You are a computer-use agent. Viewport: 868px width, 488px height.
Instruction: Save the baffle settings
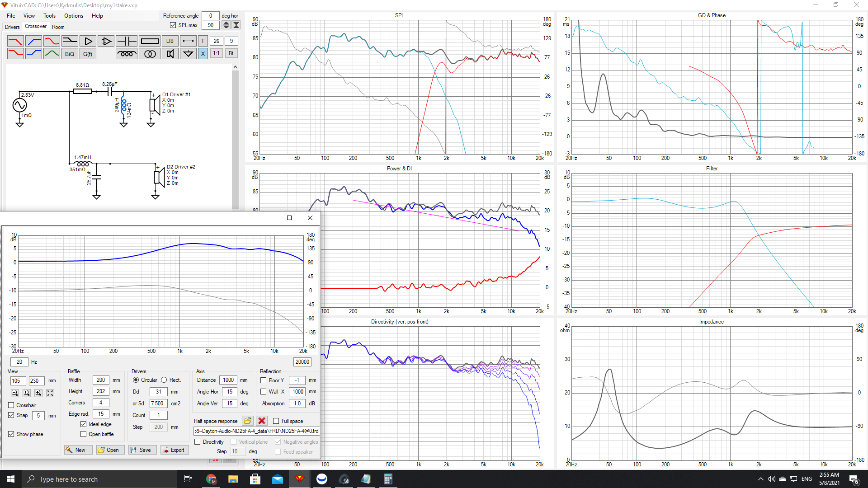click(x=143, y=450)
